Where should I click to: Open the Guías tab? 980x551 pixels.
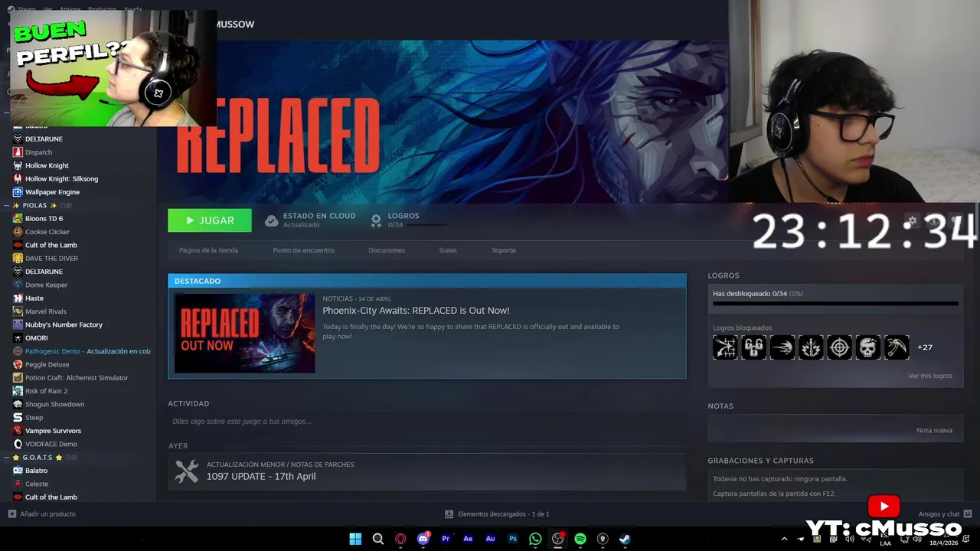[x=448, y=250]
